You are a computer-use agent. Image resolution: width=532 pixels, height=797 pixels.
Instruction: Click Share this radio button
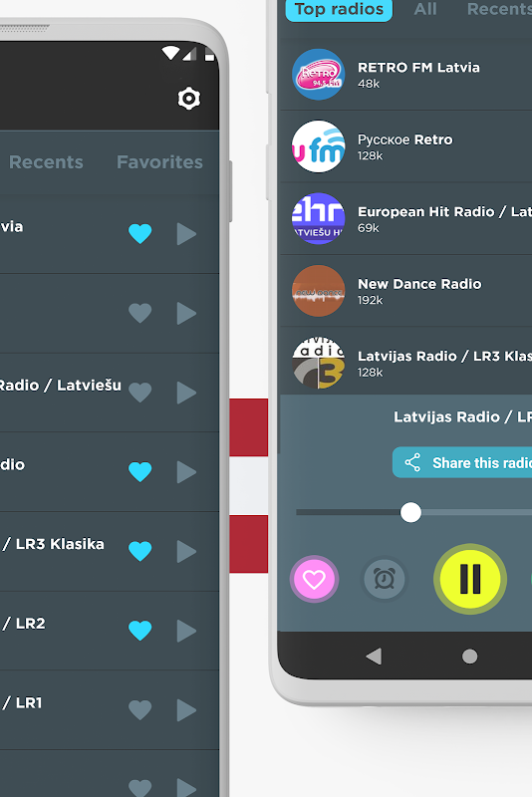[x=462, y=462]
